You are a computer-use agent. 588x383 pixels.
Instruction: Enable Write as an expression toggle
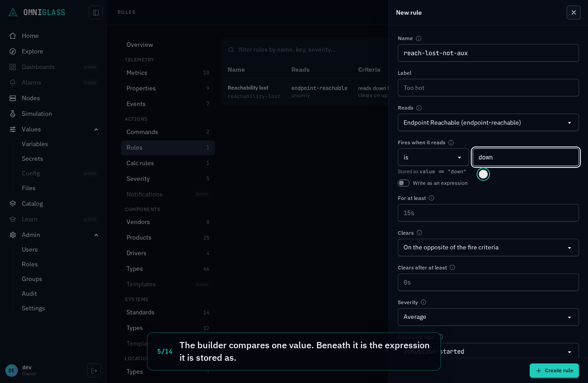[x=404, y=183]
